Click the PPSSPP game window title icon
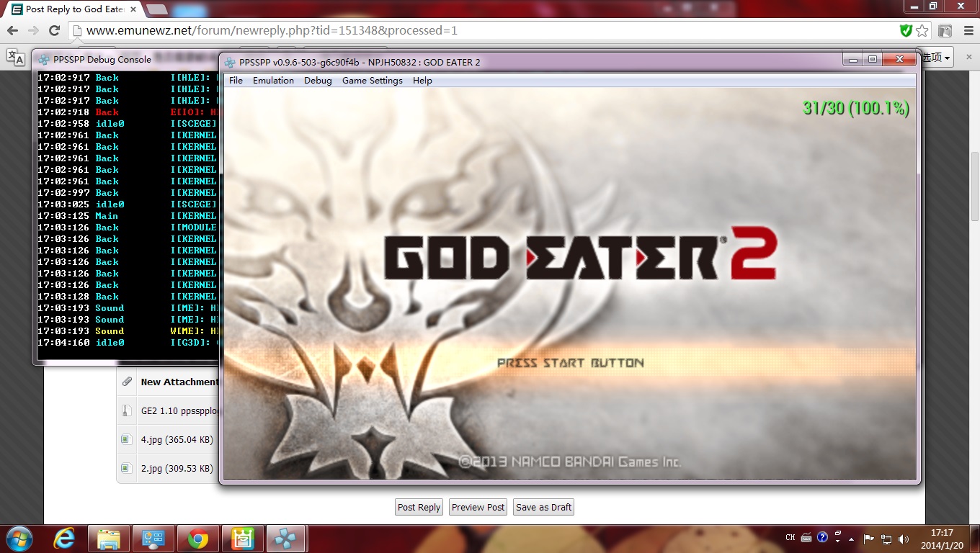Image resolution: width=980 pixels, height=553 pixels. coord(230,62)
